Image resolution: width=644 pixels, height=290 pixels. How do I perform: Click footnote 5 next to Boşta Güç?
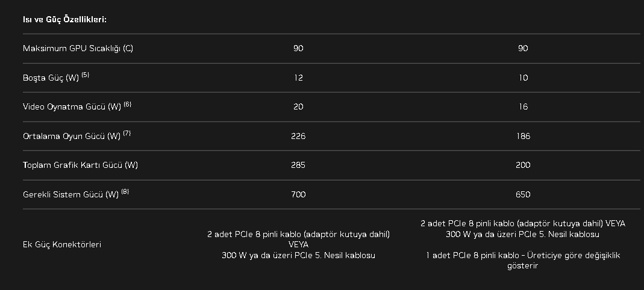(x=86, y=75)
